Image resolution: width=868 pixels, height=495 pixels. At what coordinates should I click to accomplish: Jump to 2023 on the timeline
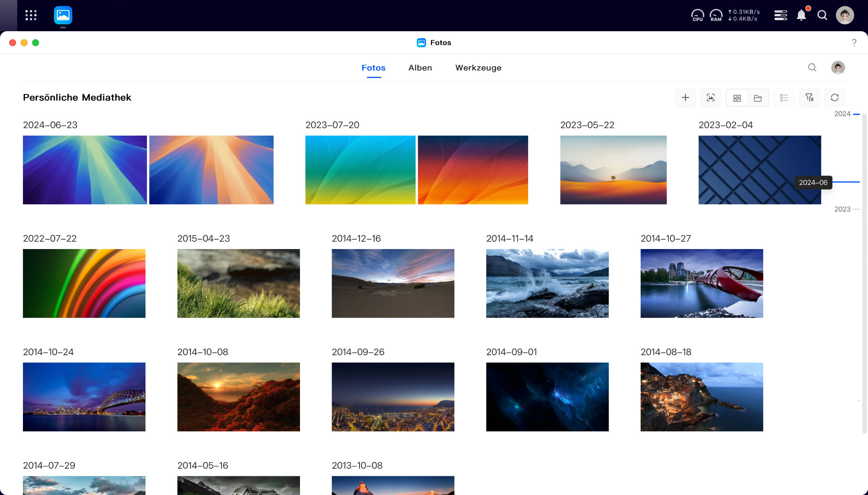point(842,209)
